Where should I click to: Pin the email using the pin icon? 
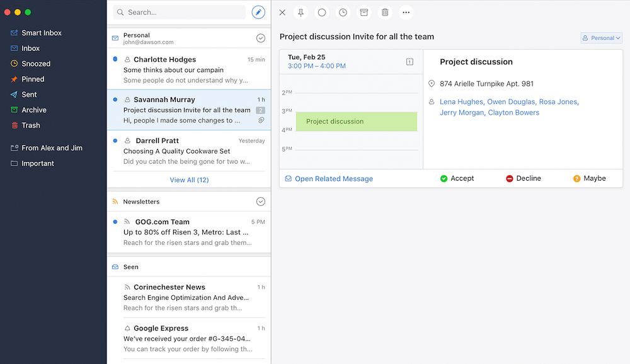(301, 13)
